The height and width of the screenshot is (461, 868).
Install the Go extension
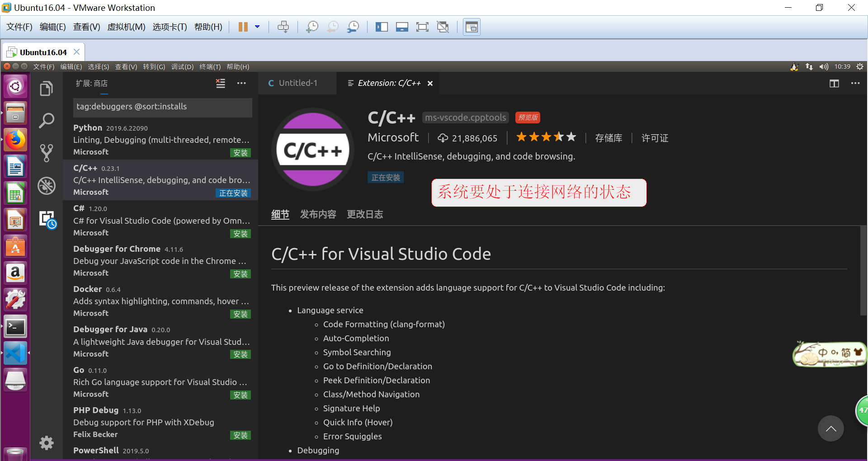coord(241,395)
